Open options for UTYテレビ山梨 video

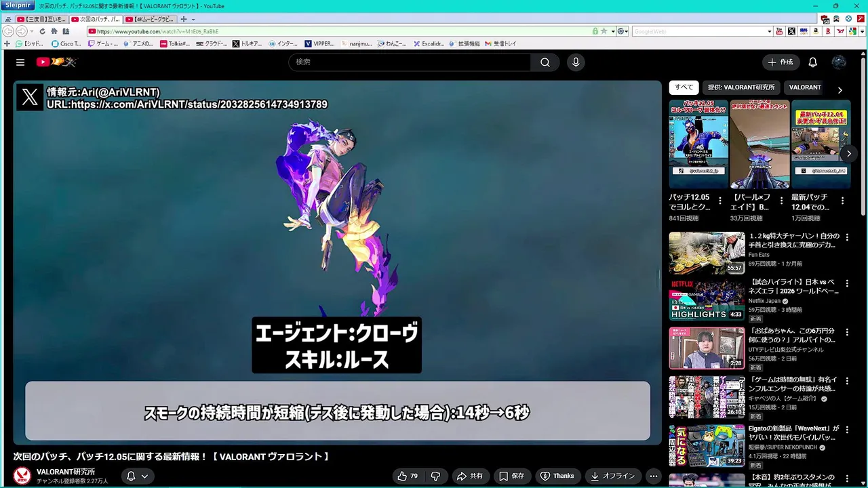[x=847, y=333]
